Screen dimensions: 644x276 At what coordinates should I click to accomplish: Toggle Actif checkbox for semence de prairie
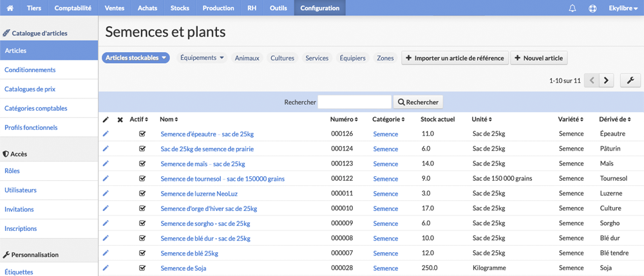click(142, 149)
